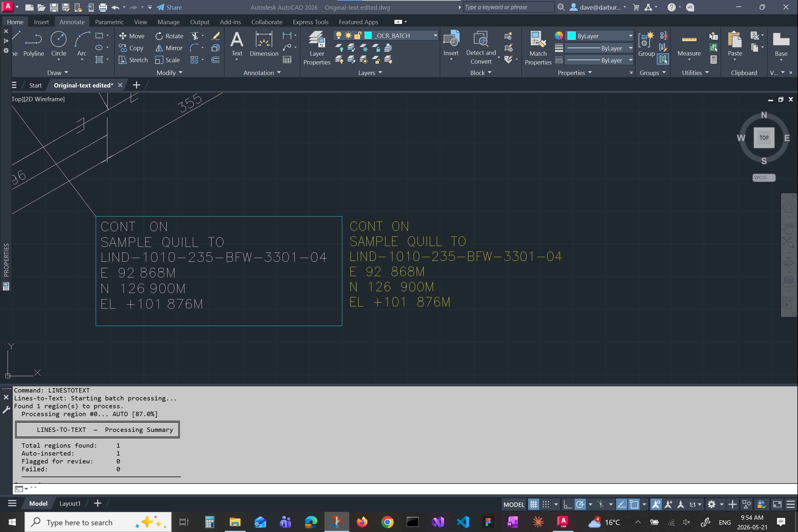This screenshot has height=532, width=798.
Task: Click the Measure tool
Action: (689, 44)
